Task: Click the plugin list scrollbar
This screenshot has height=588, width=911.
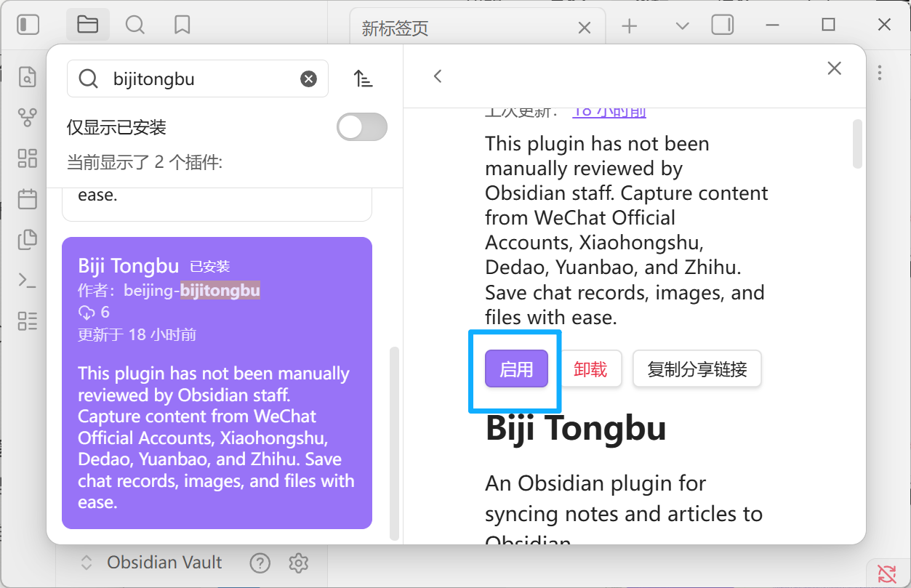Action: tap(394, 443)
